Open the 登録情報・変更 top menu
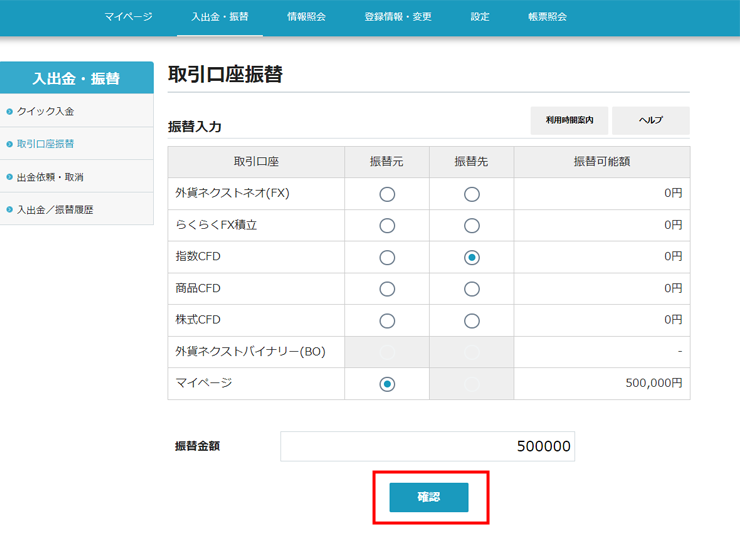This screenshot has width=740, height=543. click(398, 17)
